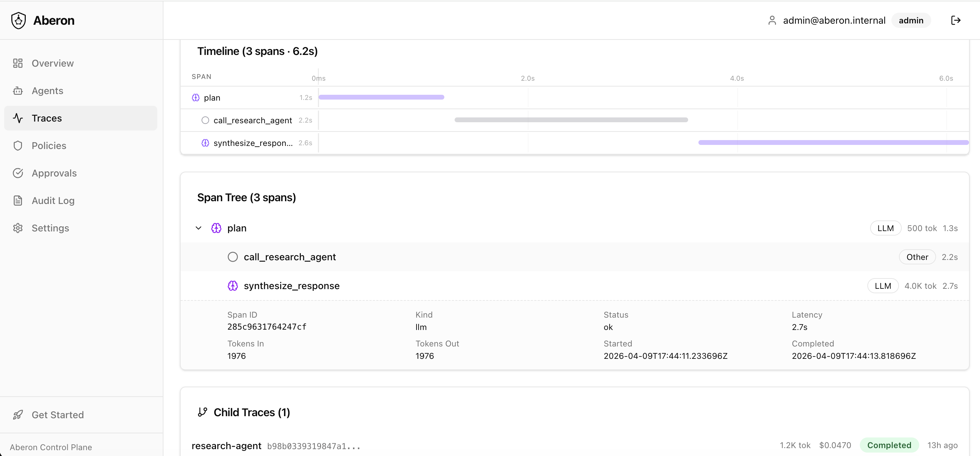Select synthesize_response row in span tree
This screenshot has height=456, width=980.
(292, 286)
